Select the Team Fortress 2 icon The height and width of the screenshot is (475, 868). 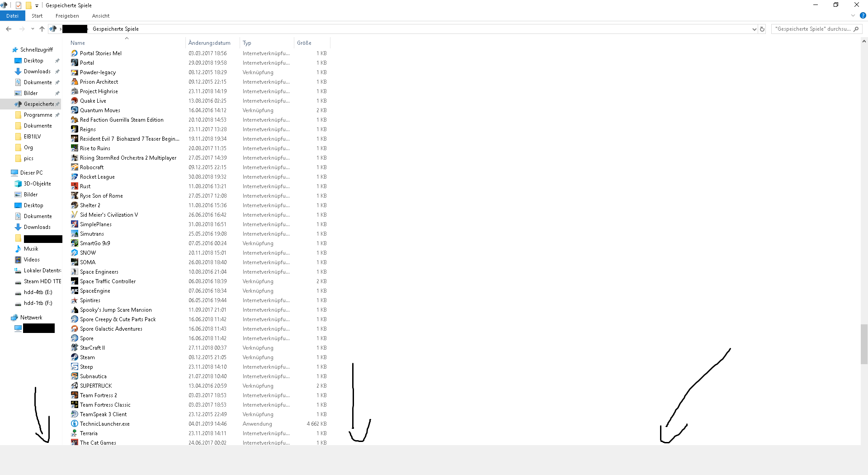pos(75,395)
